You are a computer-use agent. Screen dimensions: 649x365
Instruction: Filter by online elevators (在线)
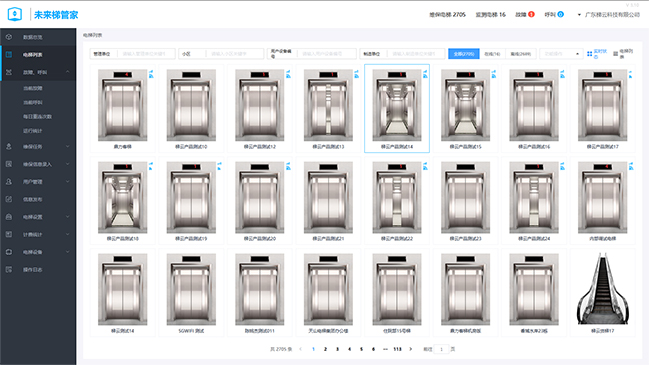click(492, 54)
